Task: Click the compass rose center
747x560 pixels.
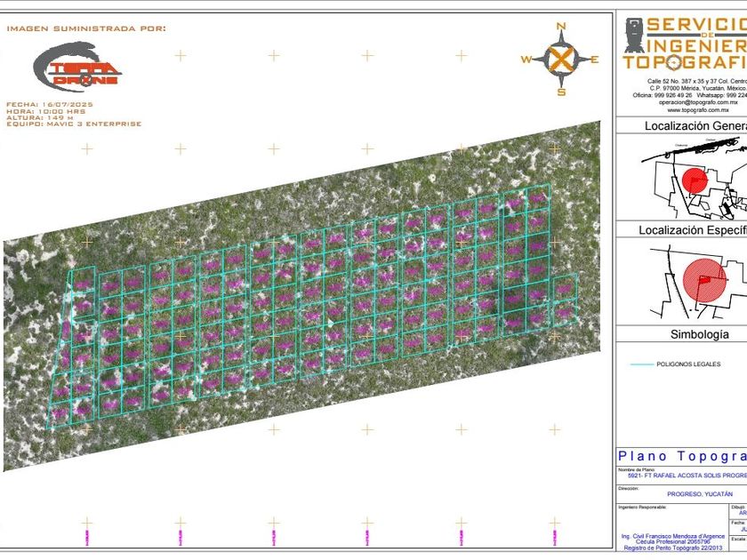Action: [560, 60]
